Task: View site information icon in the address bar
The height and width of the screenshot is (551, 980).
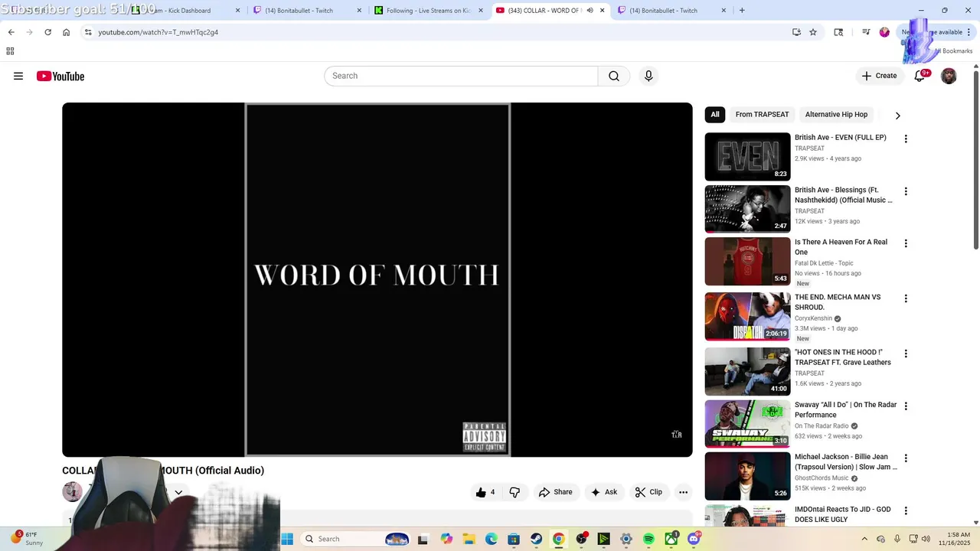Action: click(x=88, y=32)
